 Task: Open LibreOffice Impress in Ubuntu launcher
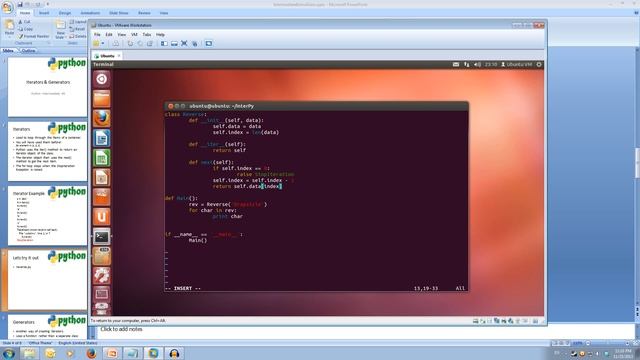point(102,177)
